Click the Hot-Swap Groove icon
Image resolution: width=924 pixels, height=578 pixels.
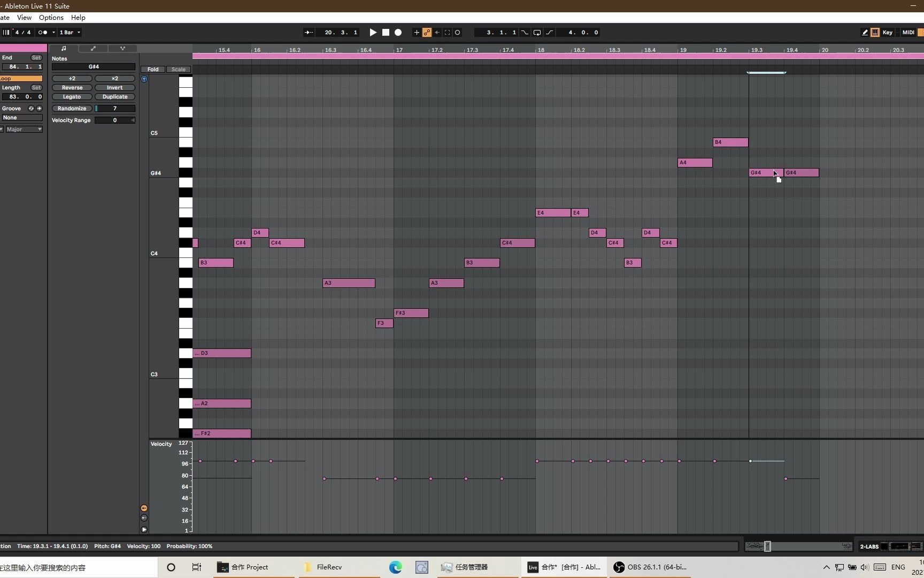coord(30,109)
